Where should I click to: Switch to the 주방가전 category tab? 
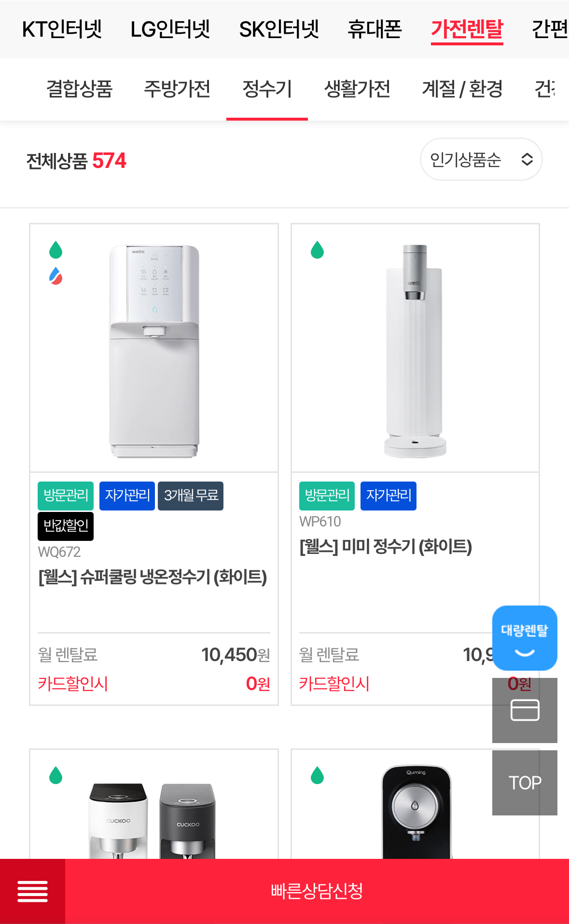177,89
